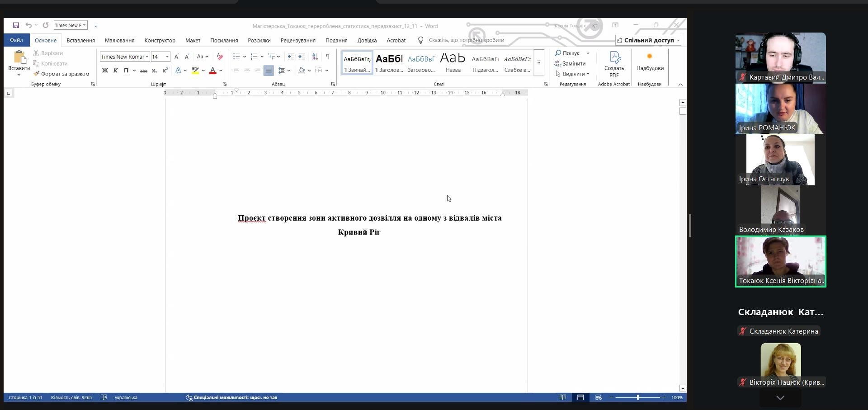Click the Sort (А-Я) icon
Image resolution: width=868 pixels, height=410 pixels.
click(315, 57)
